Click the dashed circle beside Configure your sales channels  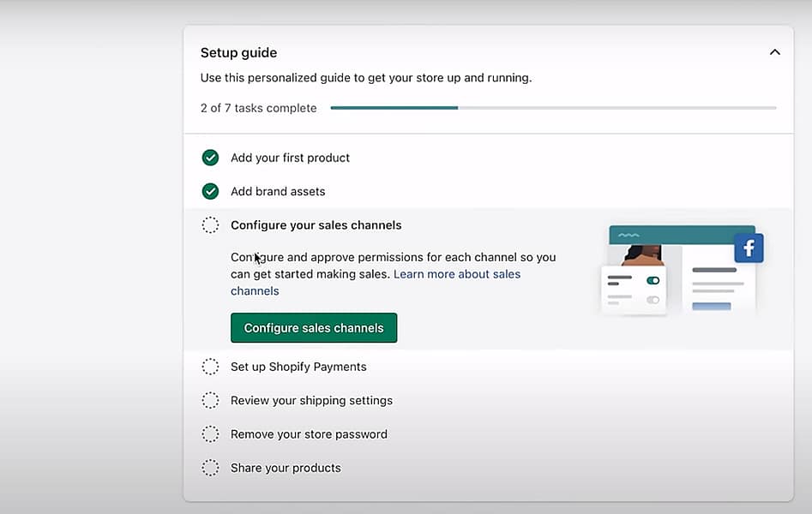click(210, 224)
